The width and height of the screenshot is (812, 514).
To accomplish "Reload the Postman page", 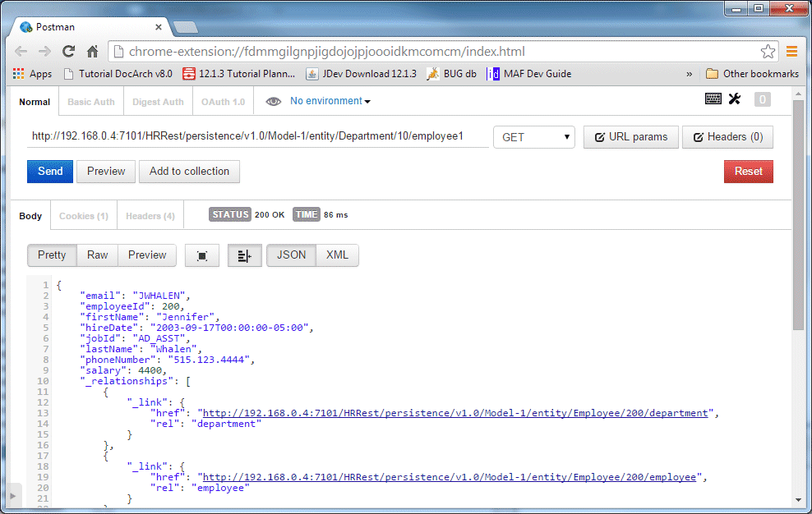I will (x=68, y=51).
